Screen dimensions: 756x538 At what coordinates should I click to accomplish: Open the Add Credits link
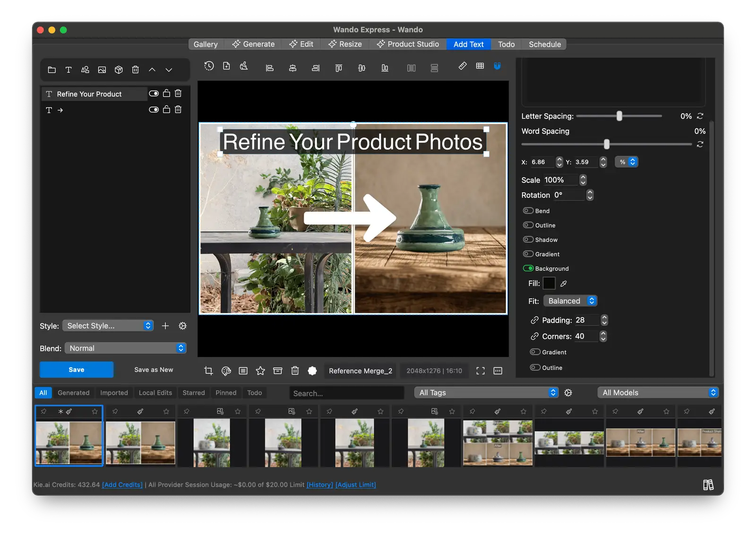[x=122, y=485]
